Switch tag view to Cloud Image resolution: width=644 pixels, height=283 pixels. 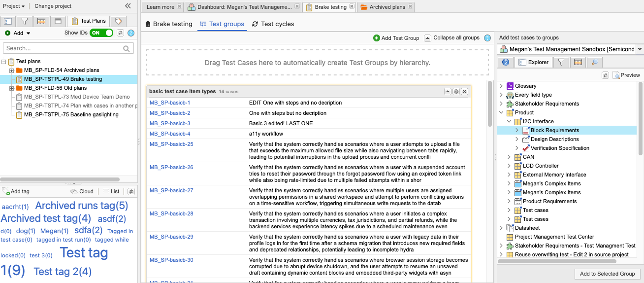click(82, 191)
